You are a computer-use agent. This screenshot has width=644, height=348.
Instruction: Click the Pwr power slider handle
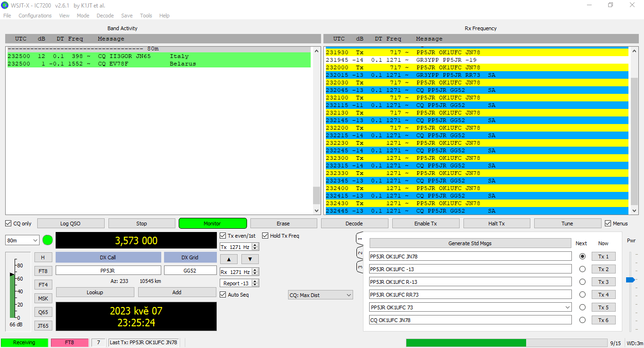tap(630, 280)
